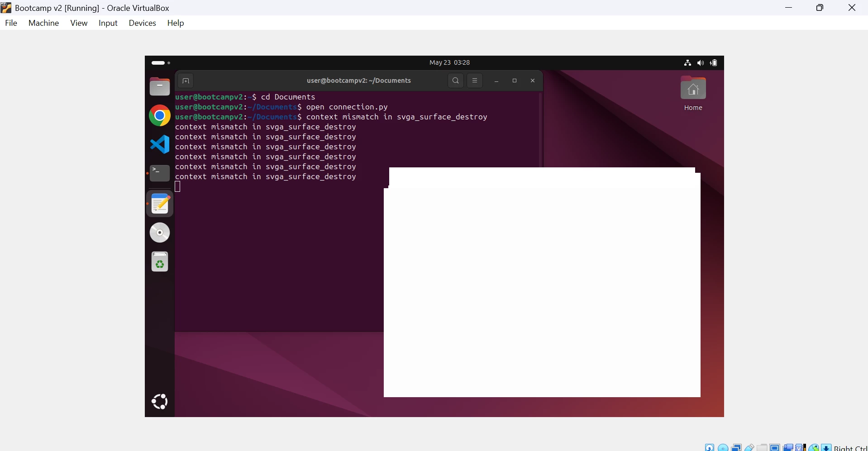Image resolution: width=868 pixels, height=451 pixels.
Task: Click the volume speaker icon in the top bar
Action: tap(701, 63)
